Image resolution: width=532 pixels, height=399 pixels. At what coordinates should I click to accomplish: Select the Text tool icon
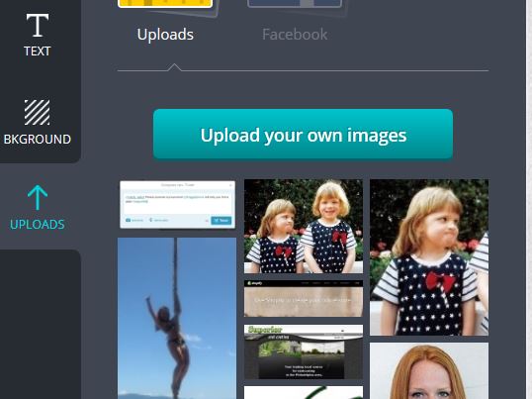click(x=38, y=25)
